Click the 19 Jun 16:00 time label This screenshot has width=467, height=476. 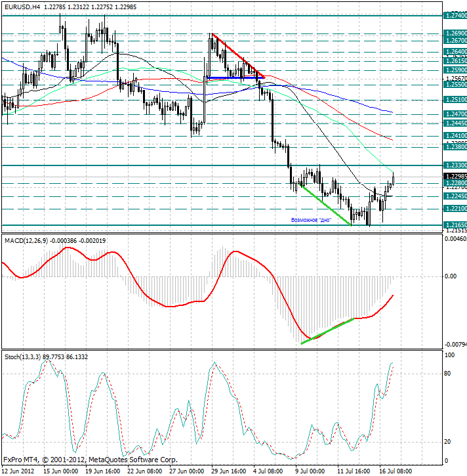[x=103, y=471]
